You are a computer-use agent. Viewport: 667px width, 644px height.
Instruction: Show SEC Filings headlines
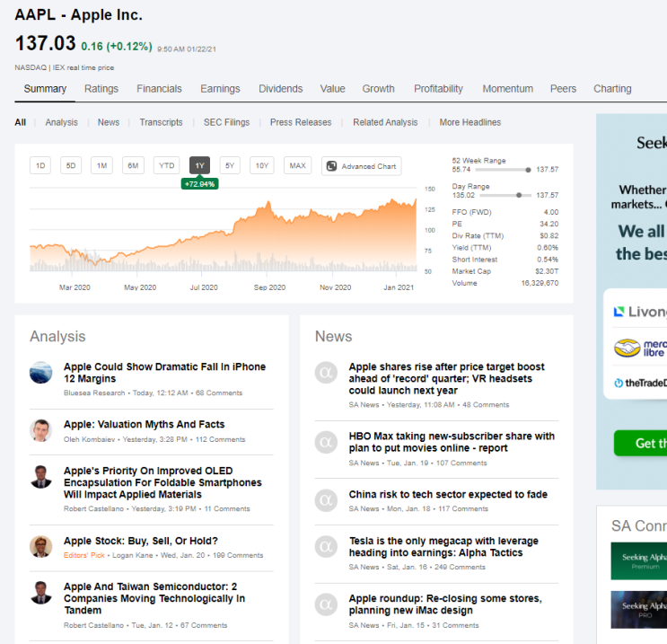[x=227, y=122]
